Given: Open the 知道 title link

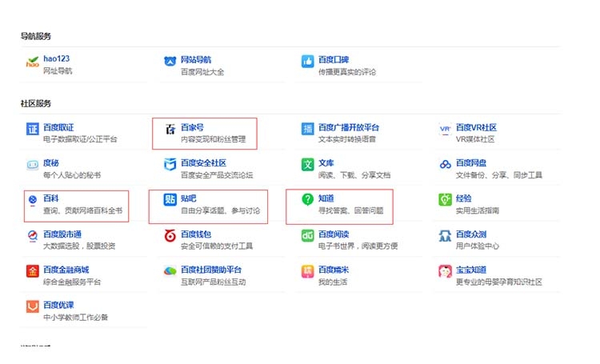Looking at the screenshot, I should pos(326,198).
